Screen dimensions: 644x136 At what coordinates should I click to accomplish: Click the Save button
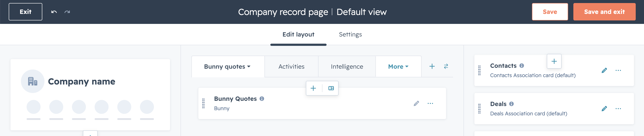550,12
